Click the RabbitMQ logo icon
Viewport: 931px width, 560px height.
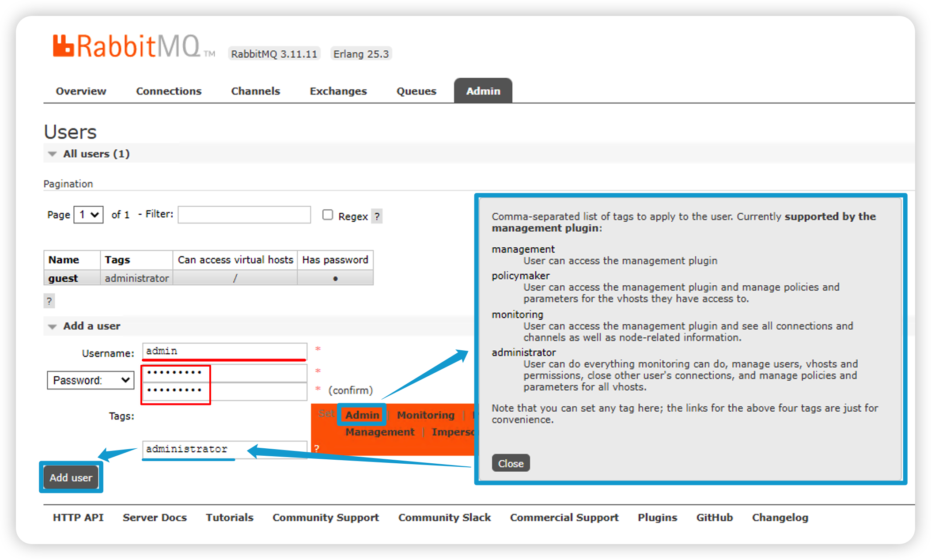63,46
